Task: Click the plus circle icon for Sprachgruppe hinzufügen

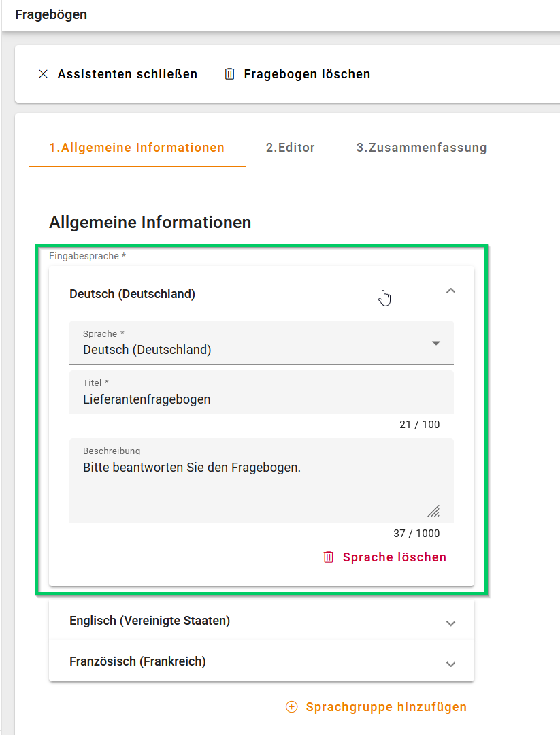Action: coord(291,707)
